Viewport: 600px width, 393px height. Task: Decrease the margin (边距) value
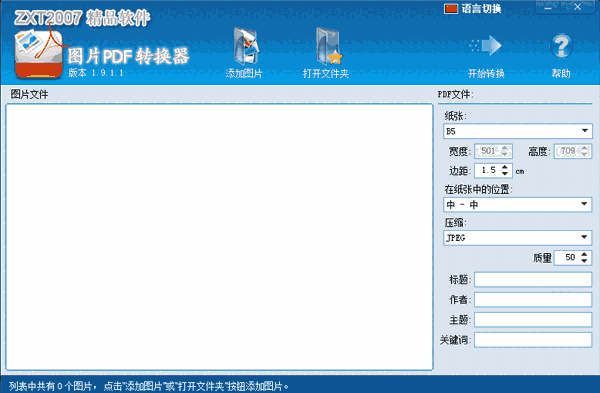pos(505,173)
